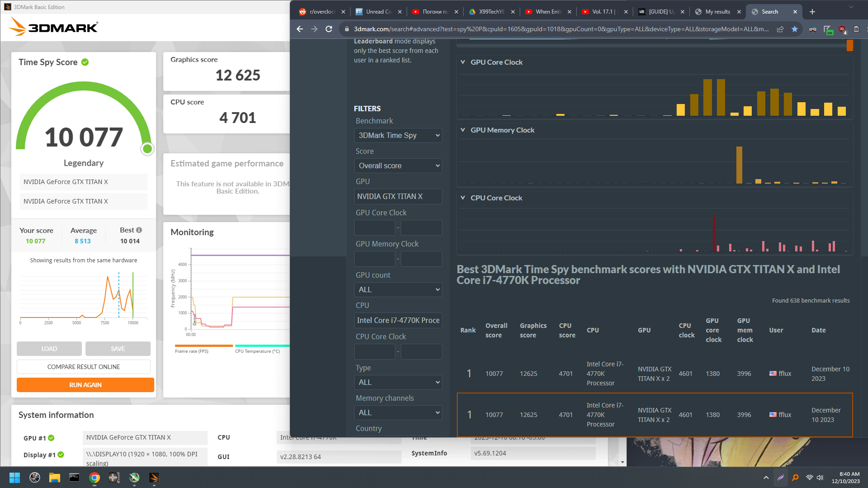Click the GPU Core Clock maximum field
868x488 pixels.
coord(421,227)
